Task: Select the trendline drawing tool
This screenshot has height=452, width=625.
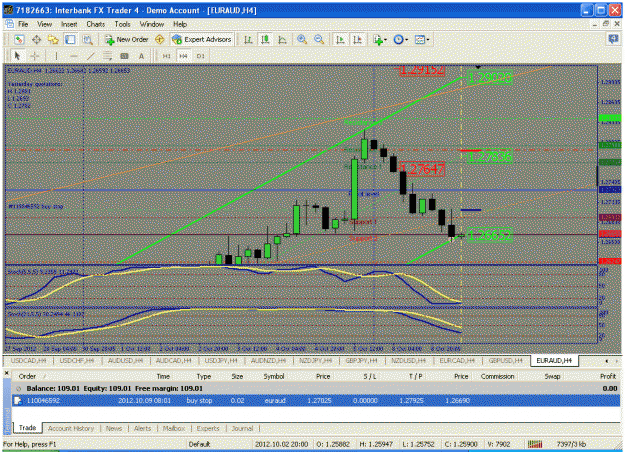Action: click(90, 56)
